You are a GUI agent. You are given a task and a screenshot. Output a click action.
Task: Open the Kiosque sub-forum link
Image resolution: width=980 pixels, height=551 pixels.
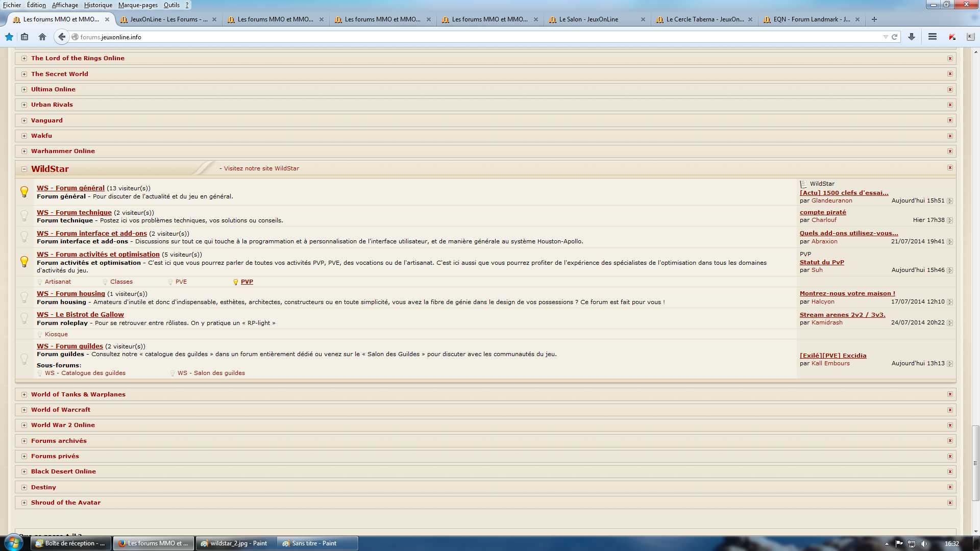(56, 334)
